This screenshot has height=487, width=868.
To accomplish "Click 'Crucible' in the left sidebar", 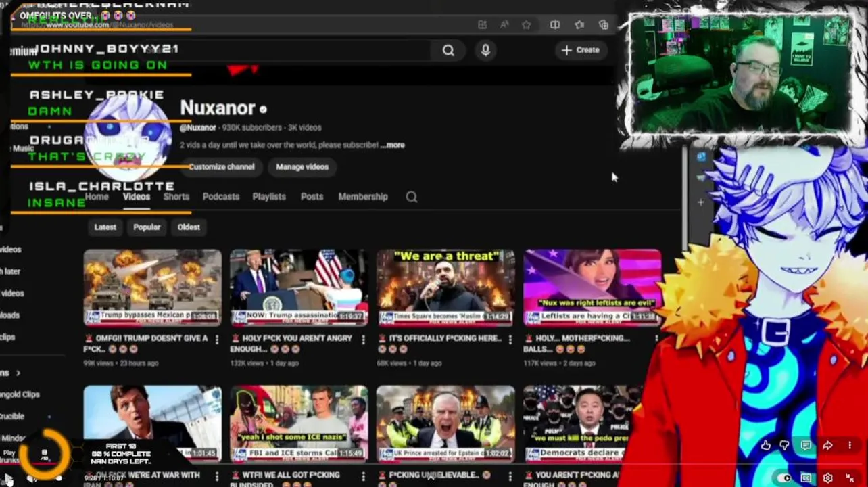I will pyautogui.click(x=12, y=417).
